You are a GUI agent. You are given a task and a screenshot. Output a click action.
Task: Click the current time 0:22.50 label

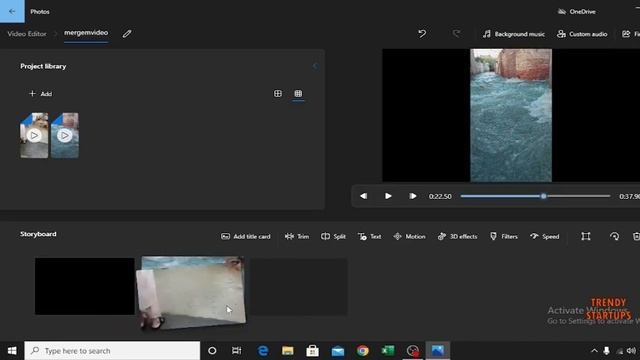point(440,196)
